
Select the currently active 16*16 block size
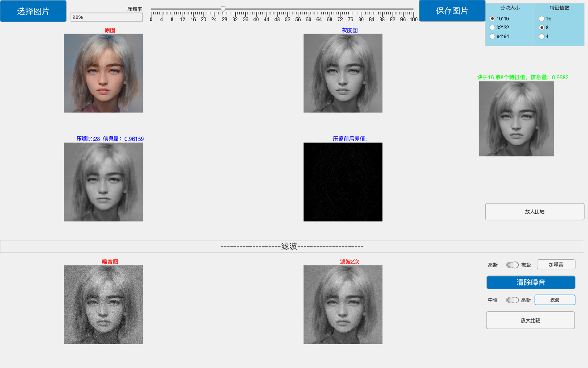[492, 18]
